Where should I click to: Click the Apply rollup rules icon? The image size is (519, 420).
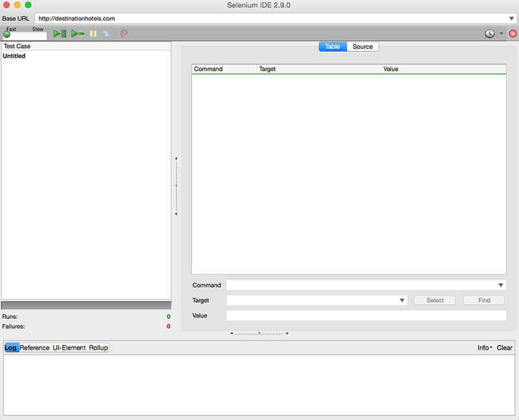click(x=123, y=33)
